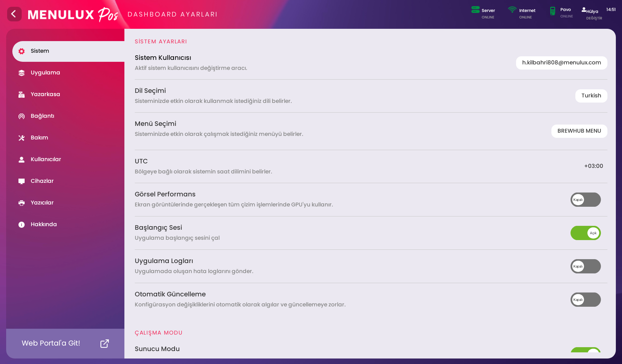This screenshot has height=364, width=622.
Task: Click the Başlangıç Sesi heading
Action: point(158,228)
